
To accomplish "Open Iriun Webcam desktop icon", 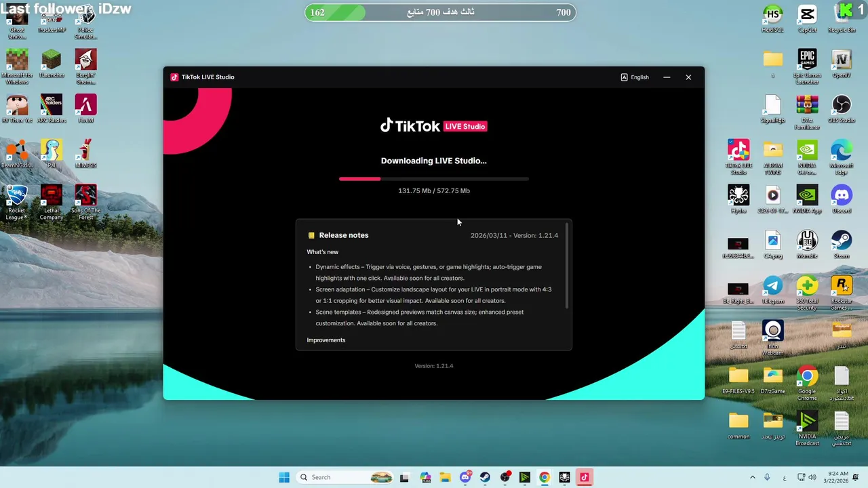I will click(772, 338).
